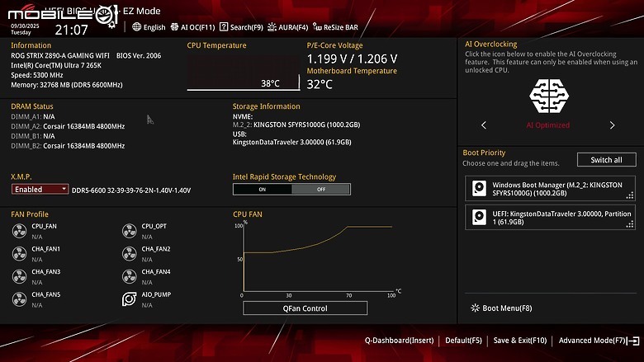Click the Speed: 5300 MHz line
The height and width of the screenshot is (362, 644).
tap(37, 75)
